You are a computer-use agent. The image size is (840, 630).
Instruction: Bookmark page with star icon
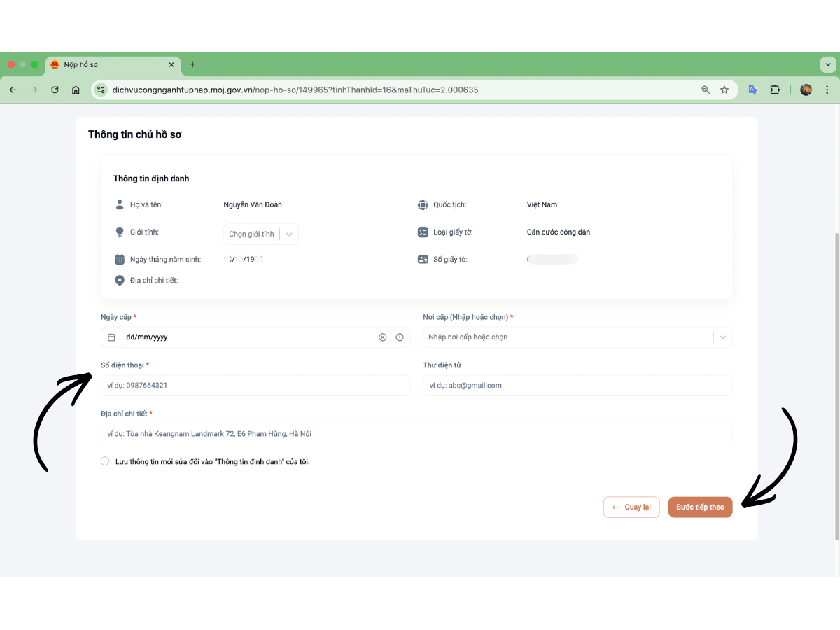[724, 90]
